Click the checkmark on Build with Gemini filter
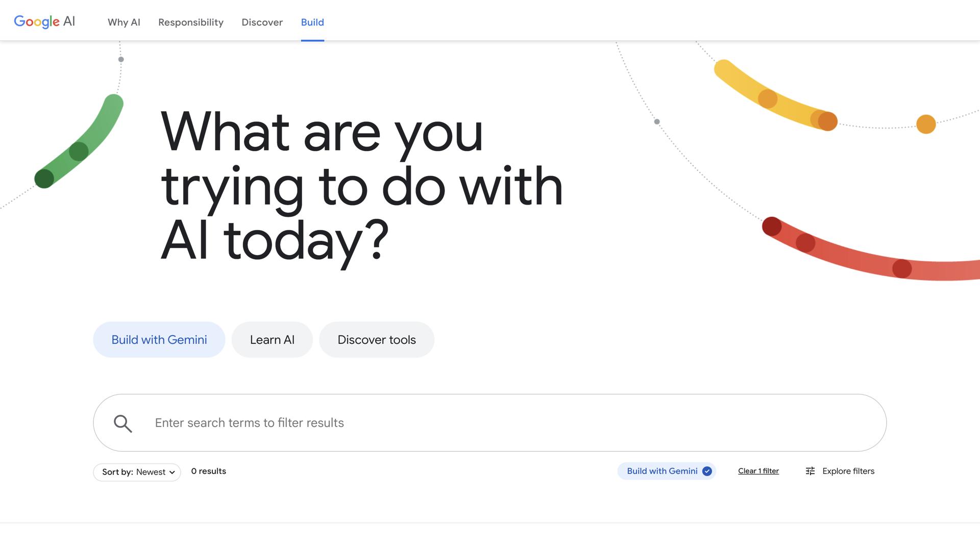Viewport: 980px width, 551px height. 707,471
